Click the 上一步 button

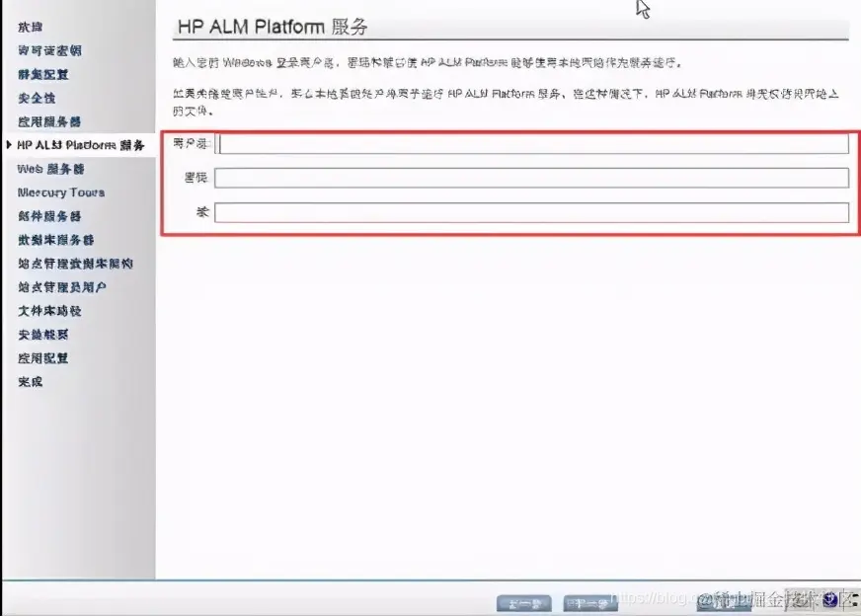click(524, 603)
